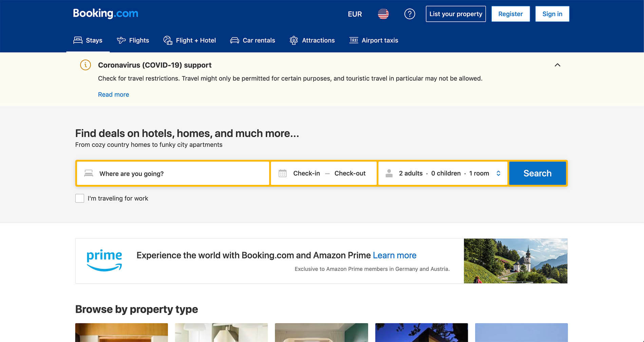Click the 0 children text
This screenshot has height=342, width=644.
coord(446,173)
